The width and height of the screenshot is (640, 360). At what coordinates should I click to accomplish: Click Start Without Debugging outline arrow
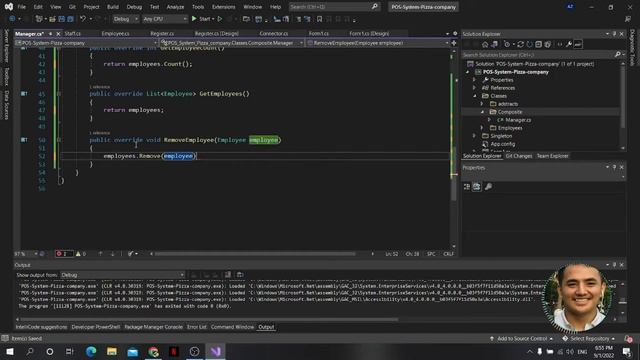[x=220, y=19]
